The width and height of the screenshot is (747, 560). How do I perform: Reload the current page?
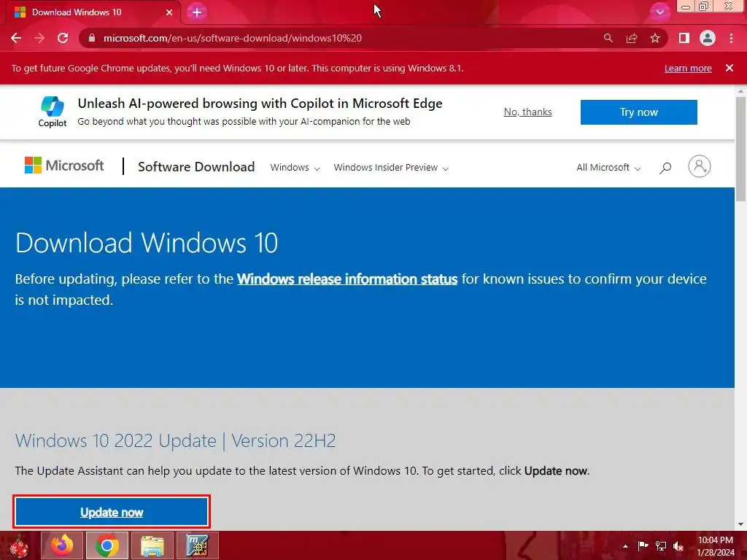(63, 38)
